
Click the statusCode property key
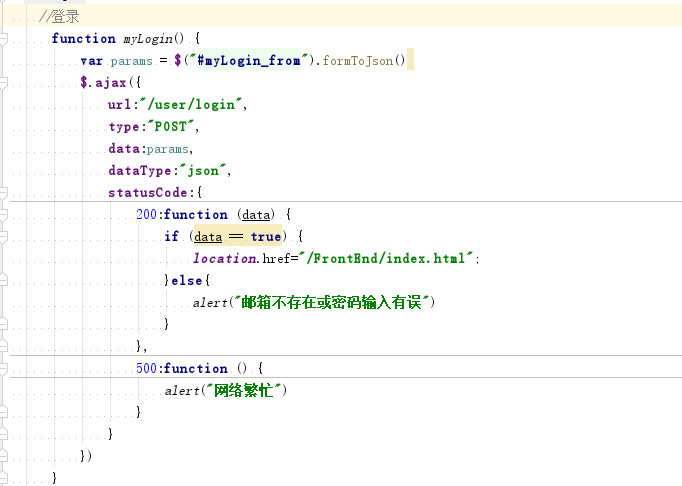coord(148,193)
